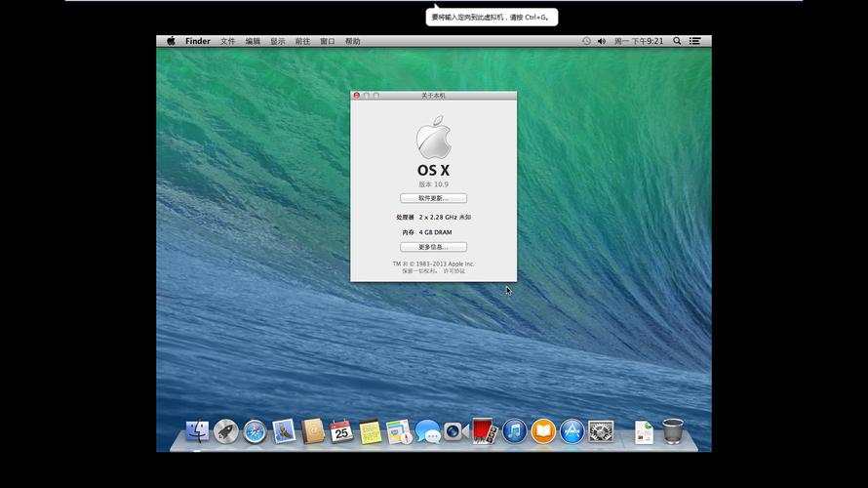Click the menu bar clock 下午9:21
868x488 pixels.
(x=639, y=41)
